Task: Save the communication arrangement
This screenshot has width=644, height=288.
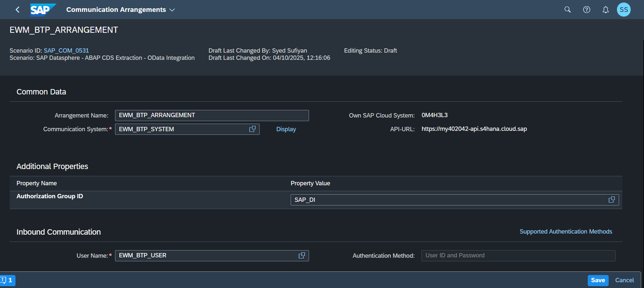Action: click(x=598, y=280)
